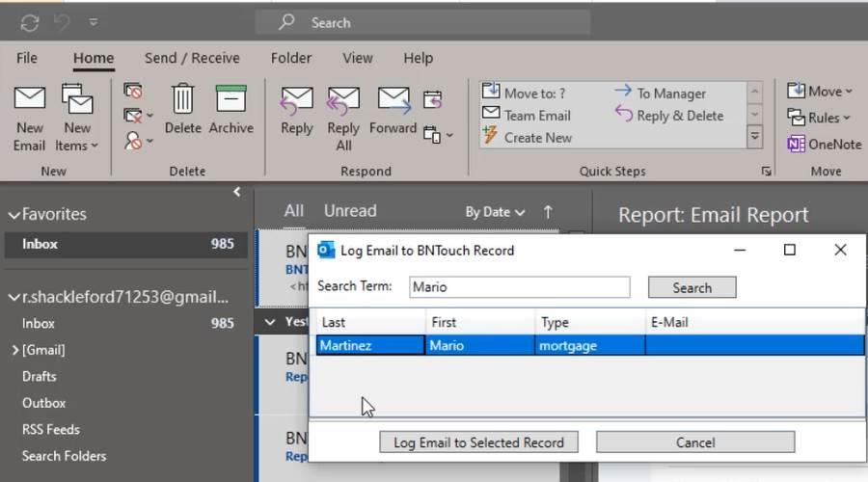Expand the Quick Steps gallery

coord(754,137)
